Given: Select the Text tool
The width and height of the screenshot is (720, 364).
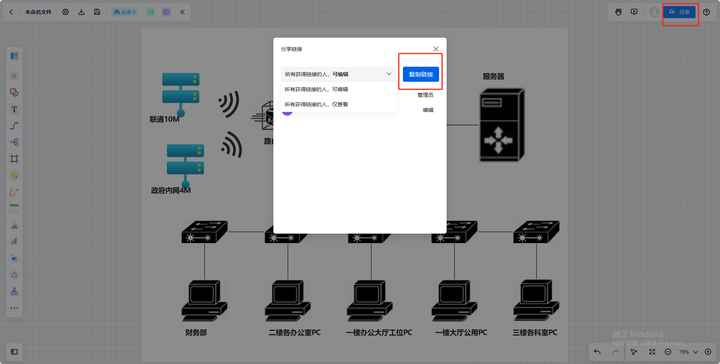Looking at the screenshot, I should pos(14,109).
